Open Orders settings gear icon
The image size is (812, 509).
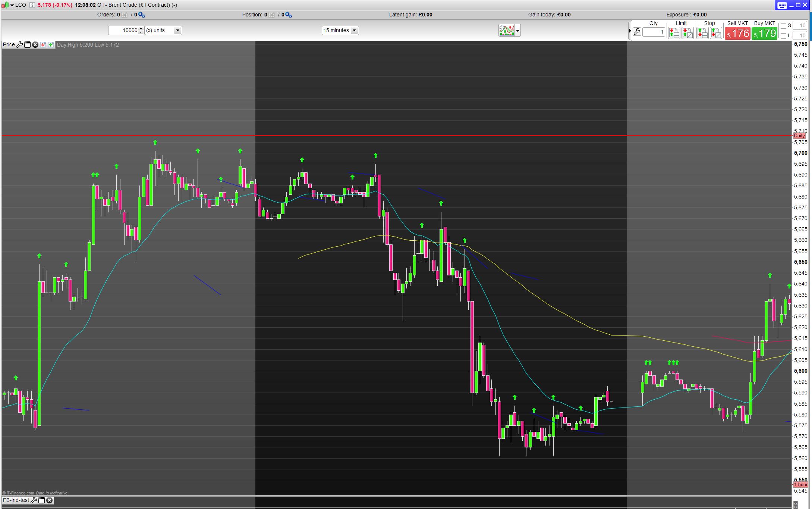pos(142,15)
